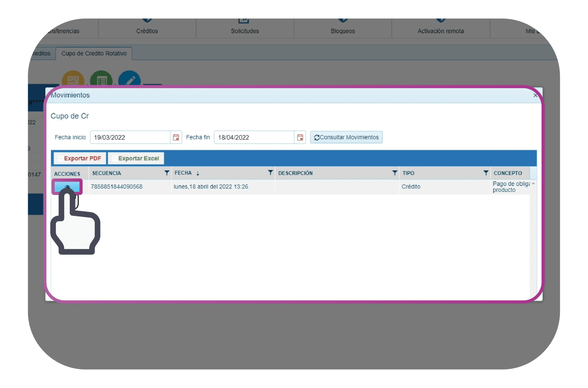This screenshot has height=388, width=588.
Task: Open the Descripción column filter
Action: click(x=394, y=173)
